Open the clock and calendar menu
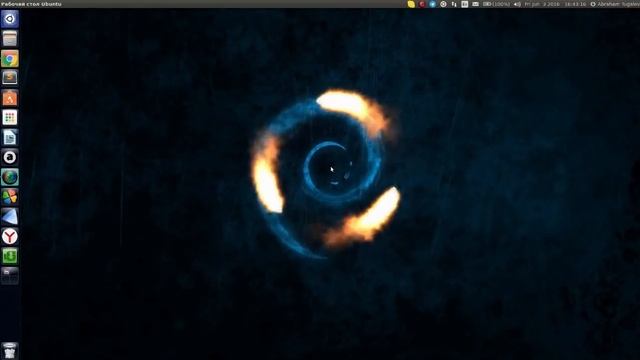 (x=555, y=4)
